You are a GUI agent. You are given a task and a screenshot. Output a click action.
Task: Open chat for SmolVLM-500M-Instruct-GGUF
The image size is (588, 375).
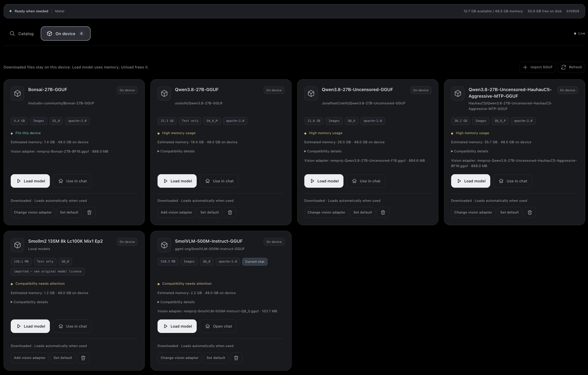(218, 326)
